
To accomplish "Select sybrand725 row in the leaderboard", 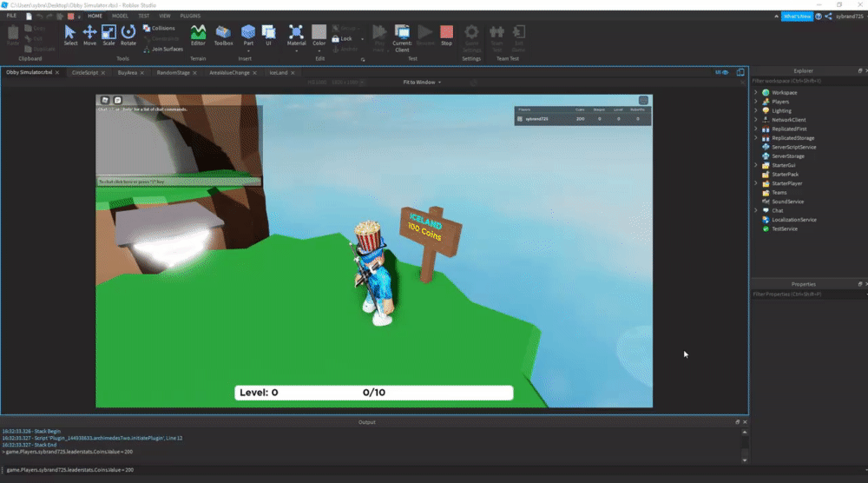I will [x=583, y=119].
